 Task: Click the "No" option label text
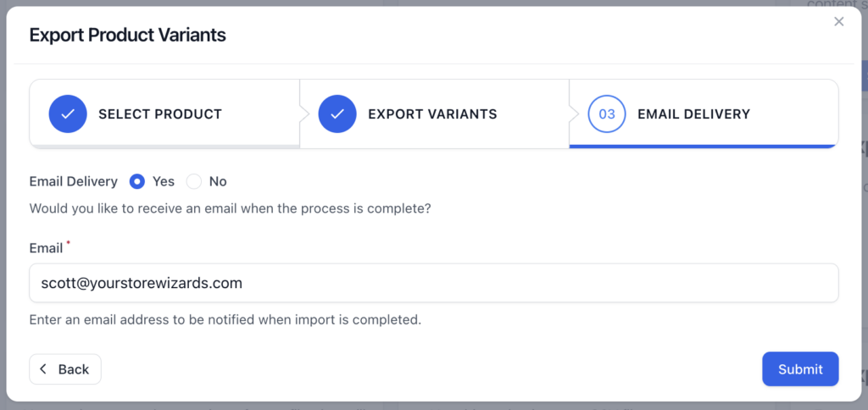218,181
